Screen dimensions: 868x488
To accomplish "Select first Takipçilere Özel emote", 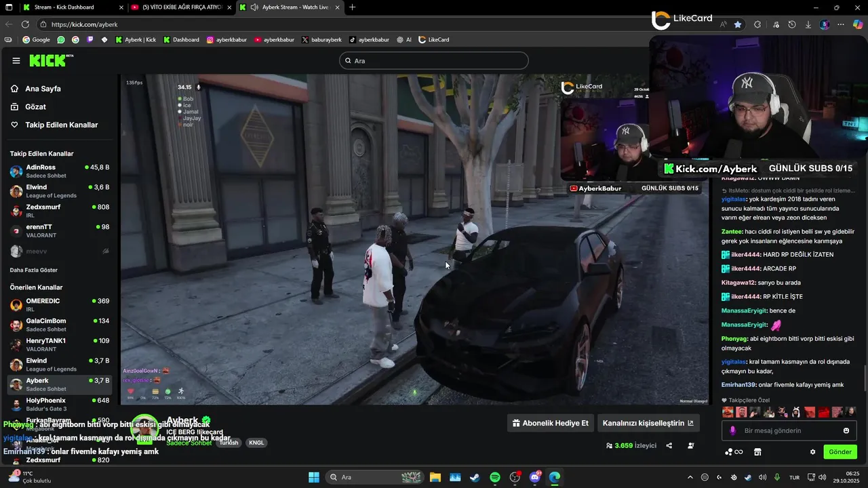I will coord(728,412).
